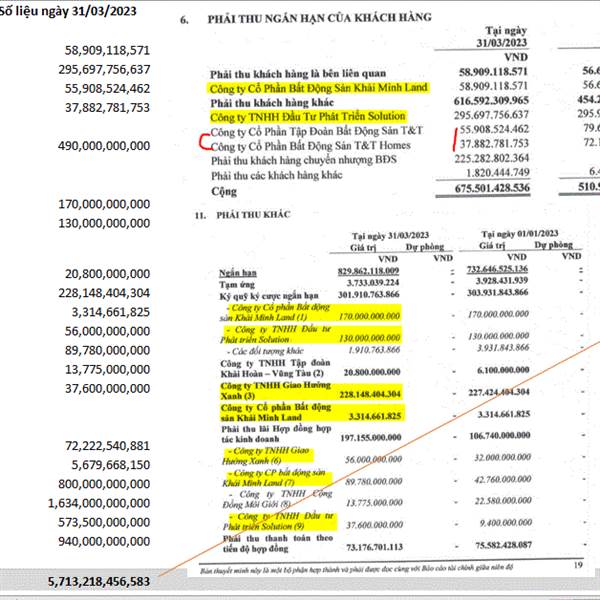The width and height of the screenshot is (600, 600).
Task: Click the value 9.400.000.000
Action: 506,523
